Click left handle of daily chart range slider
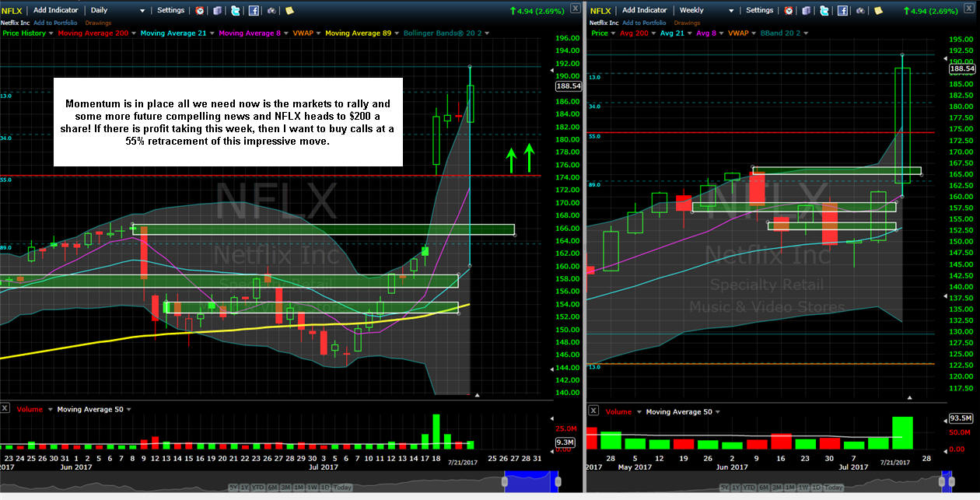 click(505, 482)
